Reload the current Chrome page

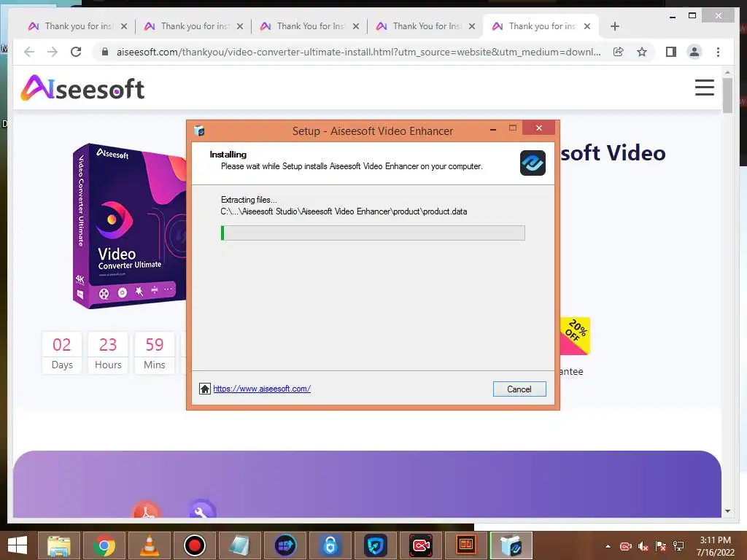pos(76,52)
